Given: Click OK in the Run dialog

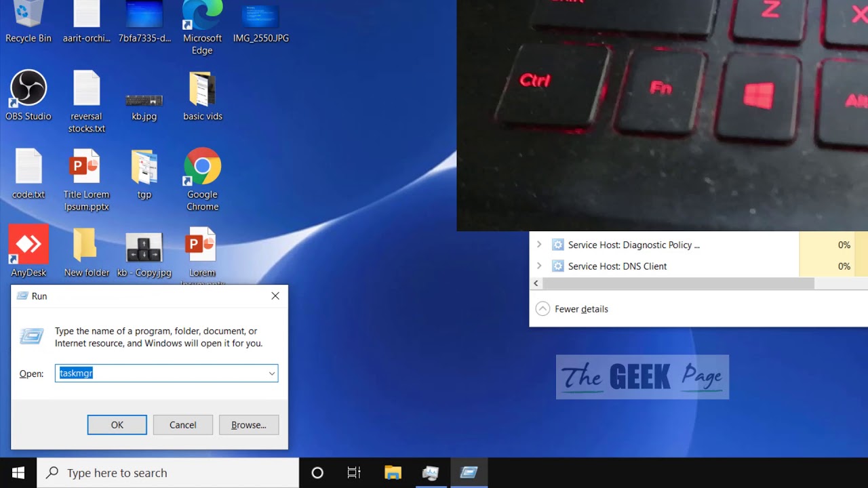Looking at the screenshot, I should tap(117, 425).
